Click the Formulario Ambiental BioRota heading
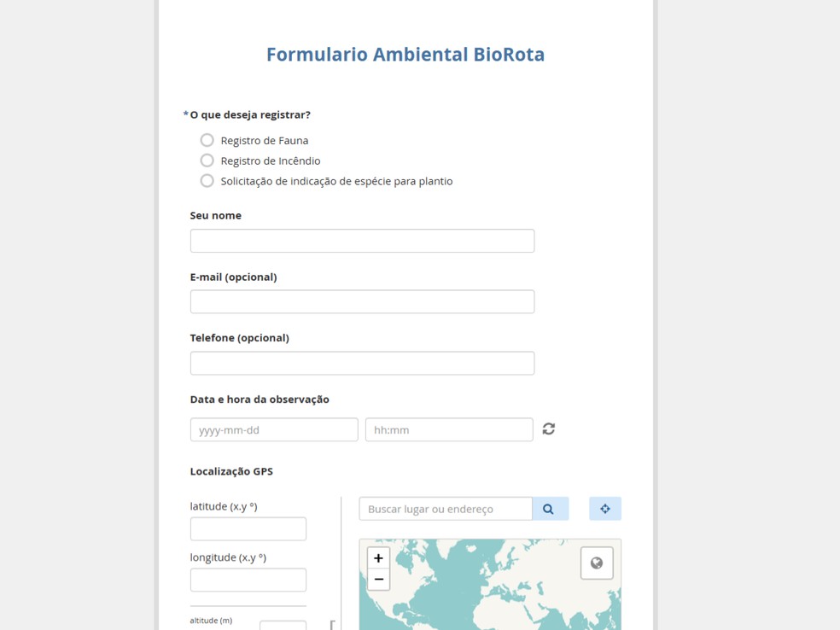This screenshot has height=630, width=840. pyautogui.click(x=405, y=55)
